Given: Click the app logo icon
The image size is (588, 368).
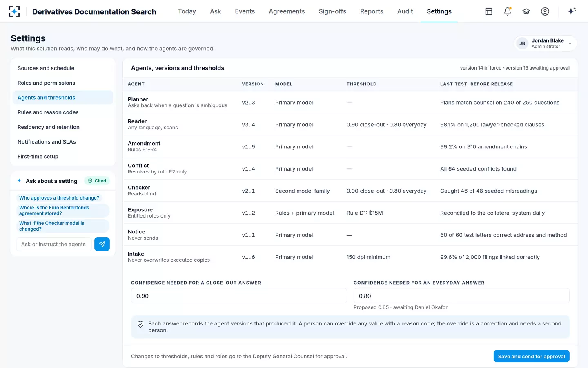Looking at the screenshot, I should pyautogui.click(x=14, y=11).
